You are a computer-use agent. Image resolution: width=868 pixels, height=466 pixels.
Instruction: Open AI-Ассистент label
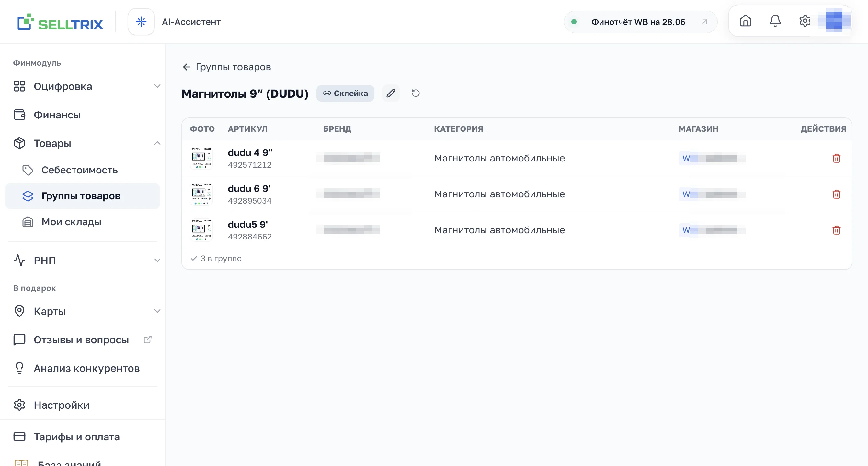tap(191, 22)
